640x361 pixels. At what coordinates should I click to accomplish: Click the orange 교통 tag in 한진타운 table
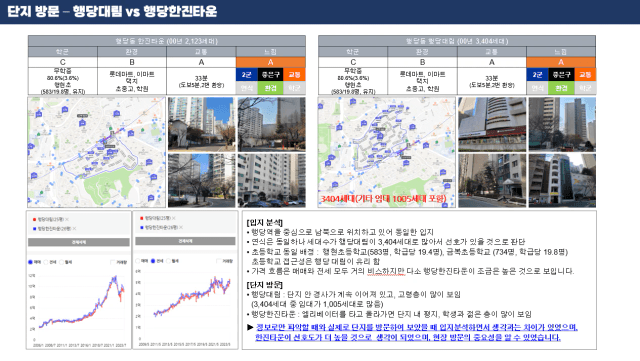[294, 75]
